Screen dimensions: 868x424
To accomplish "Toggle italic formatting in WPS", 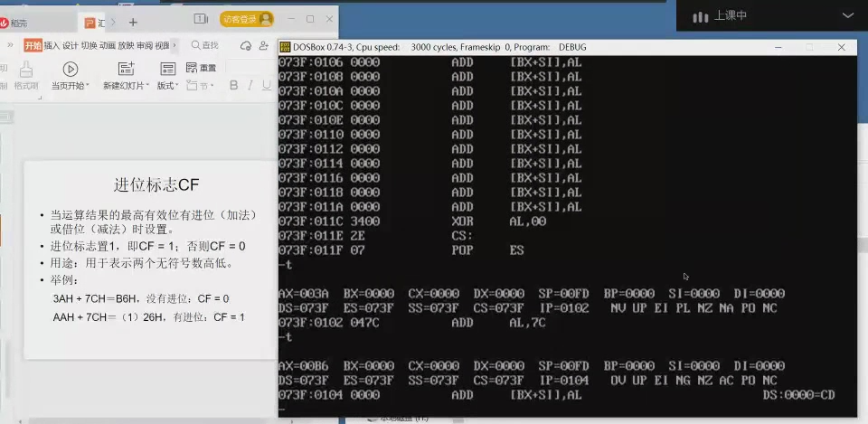I will click(x=250, y=85).
